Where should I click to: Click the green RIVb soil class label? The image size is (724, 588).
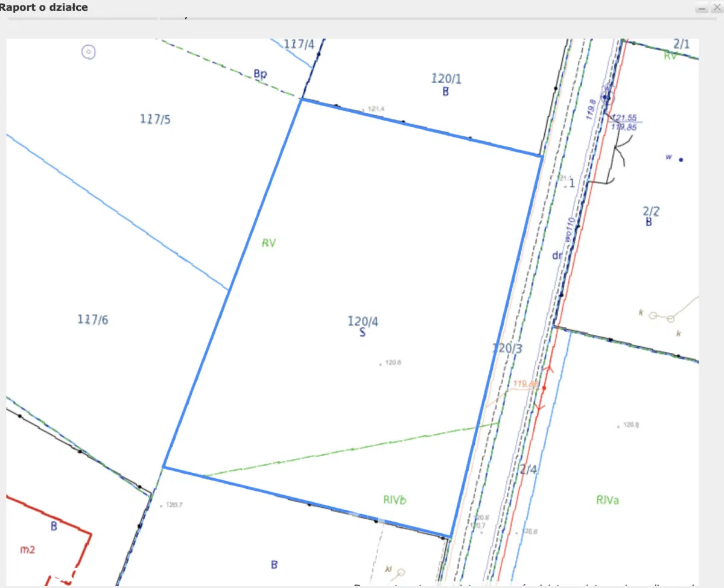(x=395, y=499)
